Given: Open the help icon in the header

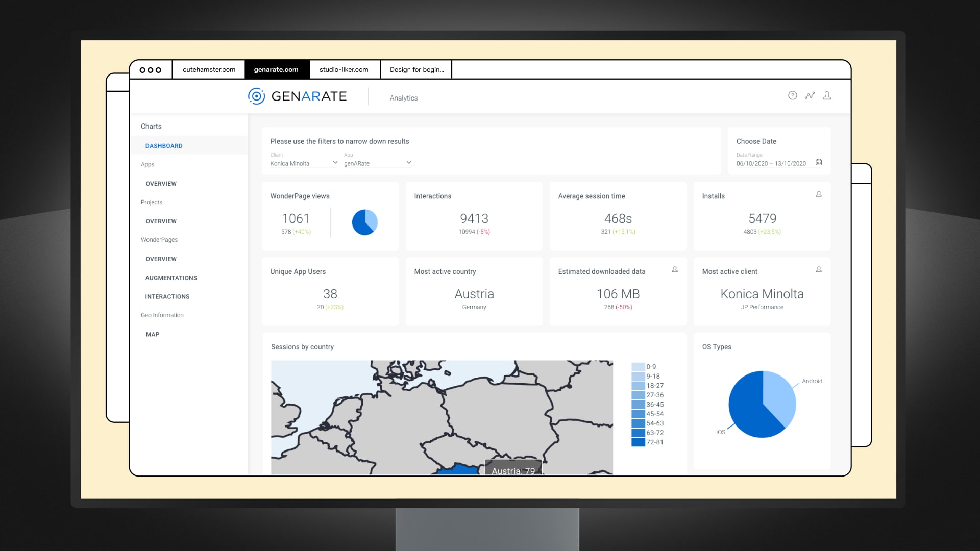Looking at the screenshot, I should click(792, 95).
